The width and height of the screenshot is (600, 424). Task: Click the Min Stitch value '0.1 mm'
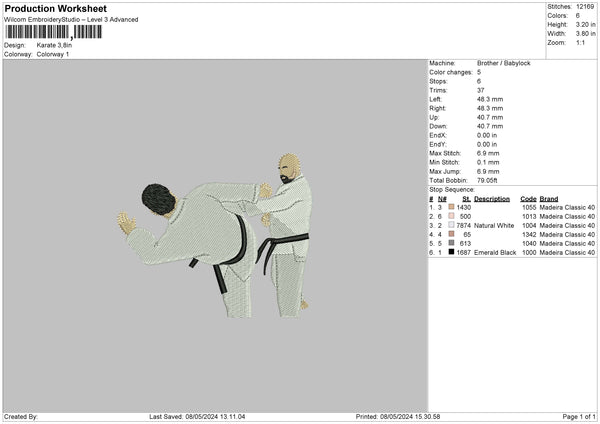[x=488, y=162]
